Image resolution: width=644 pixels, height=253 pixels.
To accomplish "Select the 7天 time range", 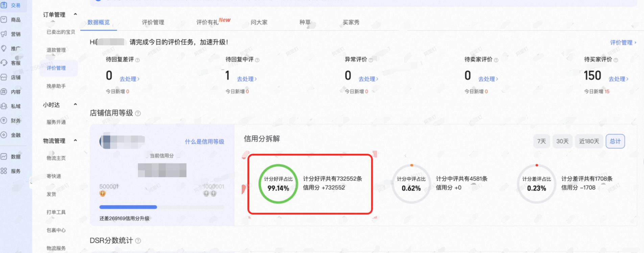I will click(x=542, y=141).
